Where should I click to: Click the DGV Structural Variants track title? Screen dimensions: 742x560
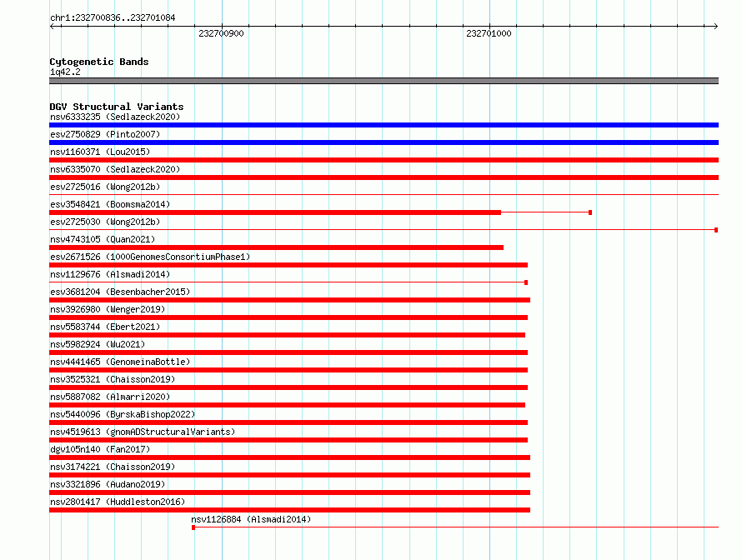(117, 107)
